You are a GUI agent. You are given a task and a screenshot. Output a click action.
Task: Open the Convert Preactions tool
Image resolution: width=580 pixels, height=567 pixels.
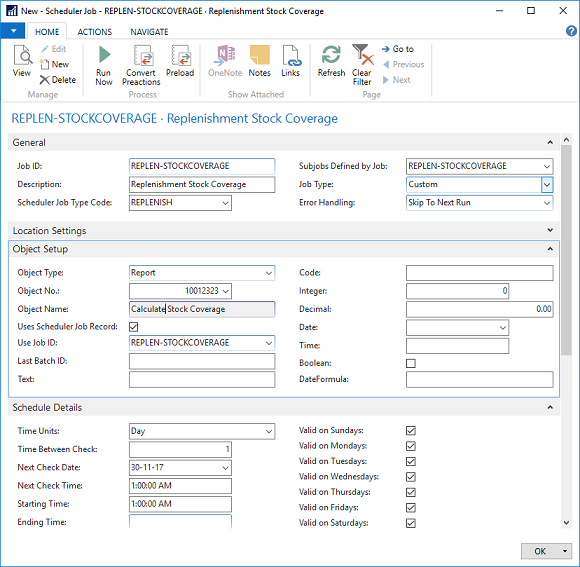pos(142,55)
